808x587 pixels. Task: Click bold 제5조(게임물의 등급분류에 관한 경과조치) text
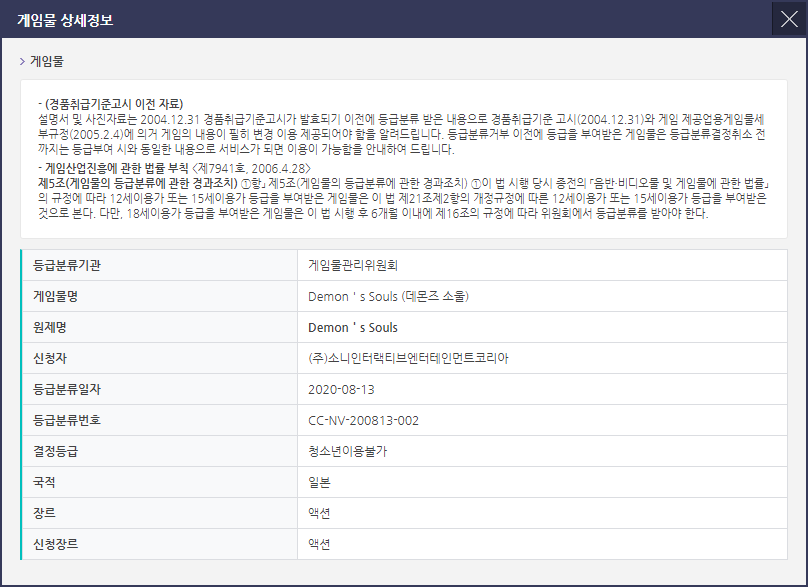(x=138, y=183)
